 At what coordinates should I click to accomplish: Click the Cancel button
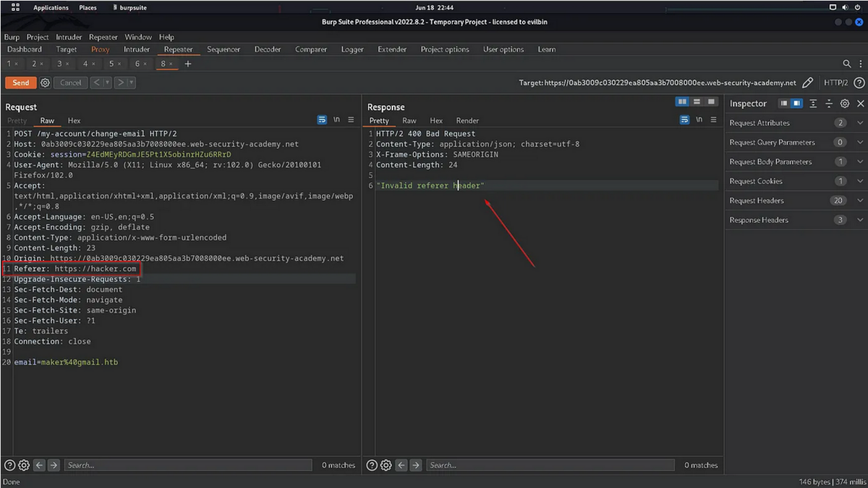[x=70, y=83]
